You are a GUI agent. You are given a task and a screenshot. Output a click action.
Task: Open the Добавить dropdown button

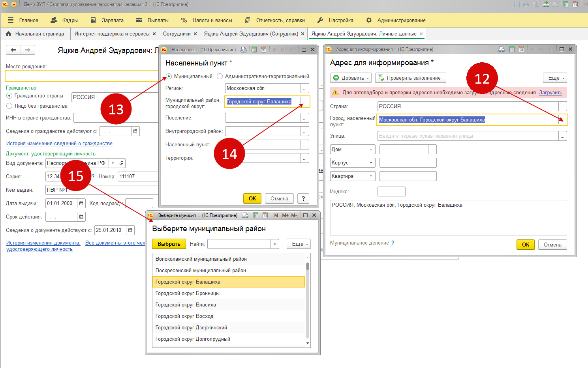[x=351, y=78]
